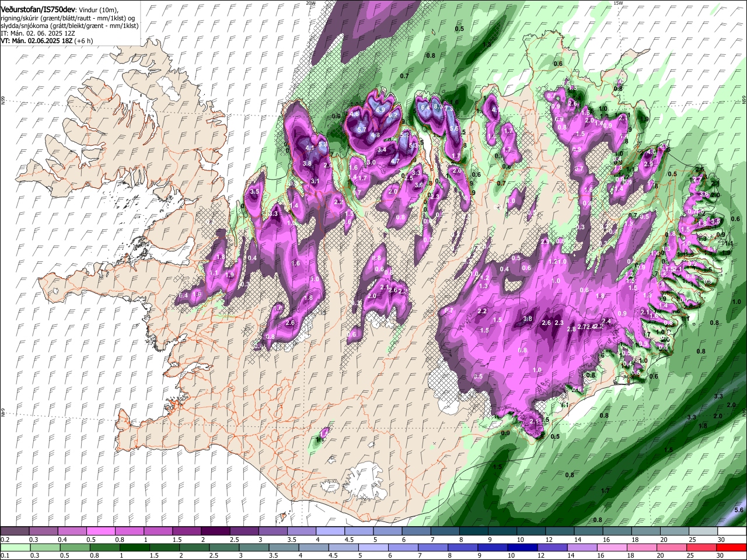Click the 6.4 snowfall value on the map
Screen dimensions: 747x560
click(425, 107)
